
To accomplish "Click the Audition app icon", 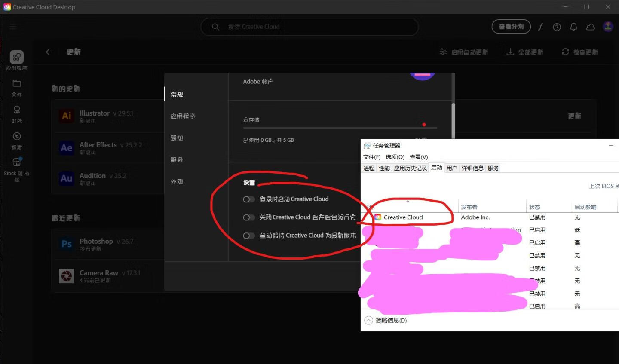I will coord(67,178).
